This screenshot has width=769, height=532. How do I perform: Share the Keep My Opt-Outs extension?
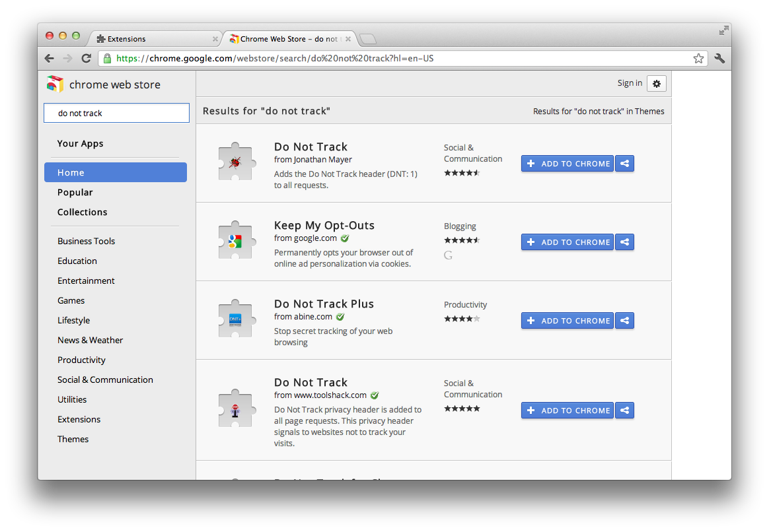(624, 242)
